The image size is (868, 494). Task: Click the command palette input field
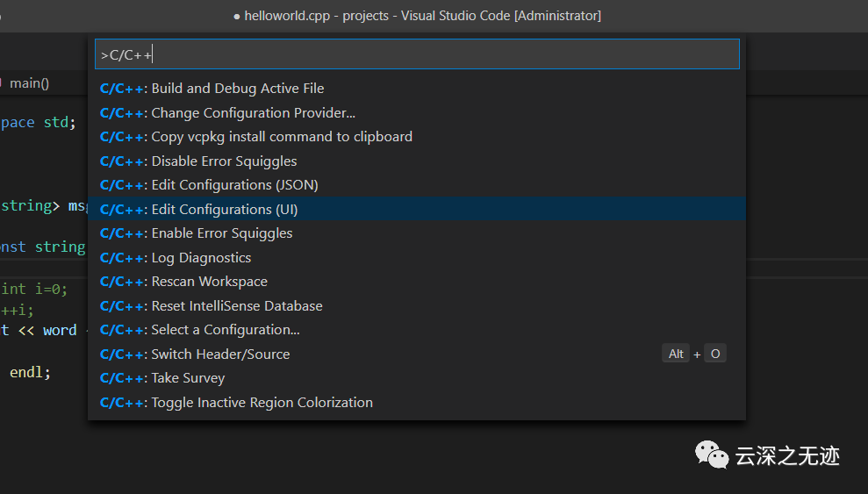[x=417, y=54]
